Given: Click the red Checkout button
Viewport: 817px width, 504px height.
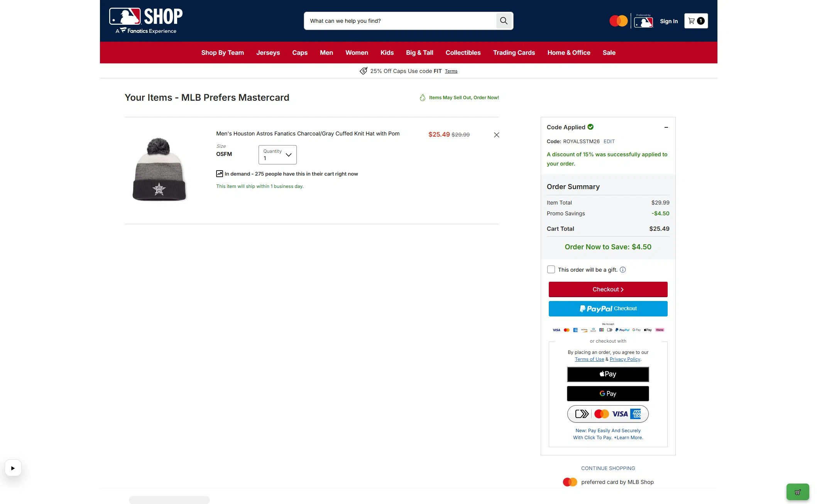Looking at the screenshot, I should click(608, 289).
